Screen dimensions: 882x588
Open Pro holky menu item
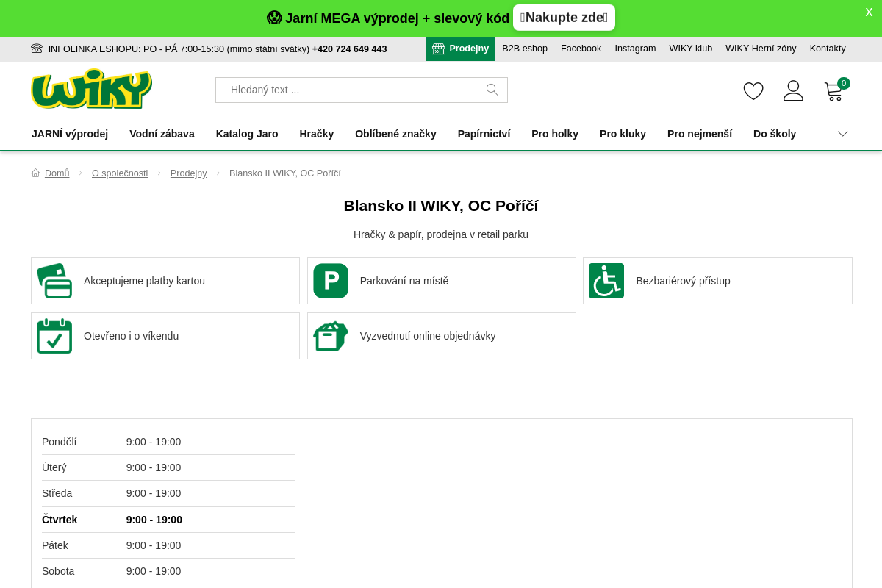coord(555,134)
